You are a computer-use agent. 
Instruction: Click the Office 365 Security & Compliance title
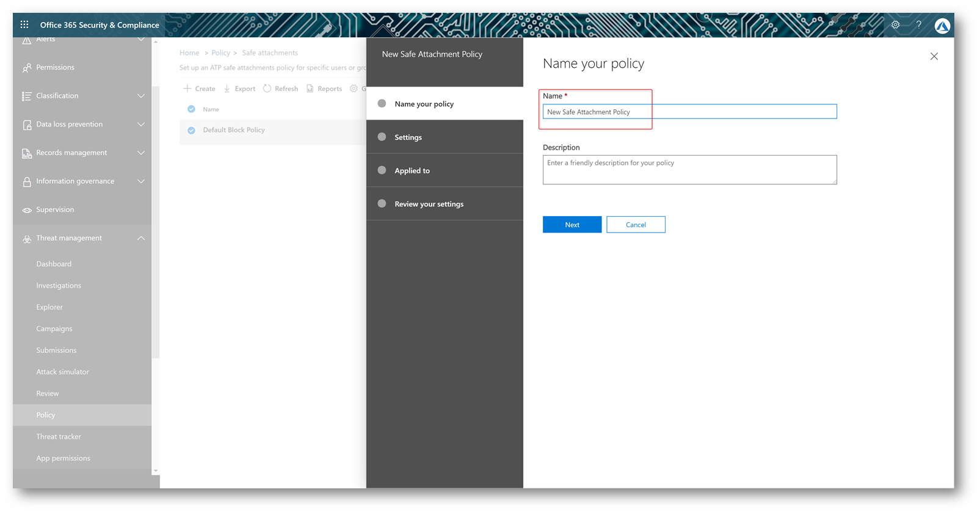[100, 25]
